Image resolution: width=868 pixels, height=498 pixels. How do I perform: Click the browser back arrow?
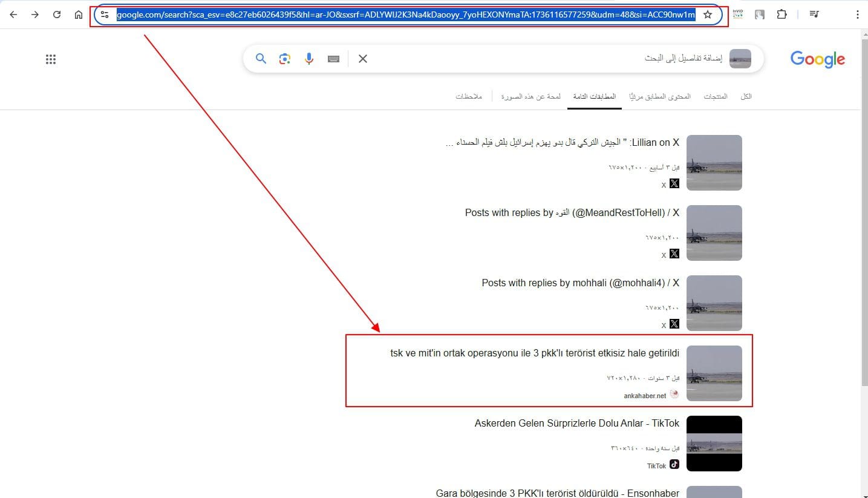[x=13, y=15]
